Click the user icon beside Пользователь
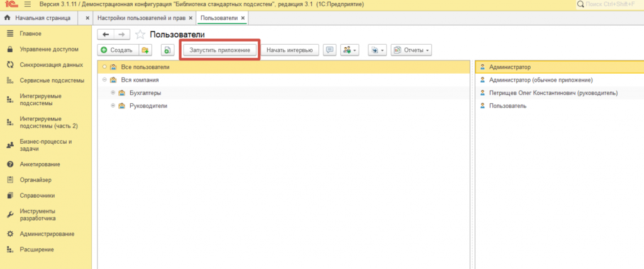 coord(482,106)
